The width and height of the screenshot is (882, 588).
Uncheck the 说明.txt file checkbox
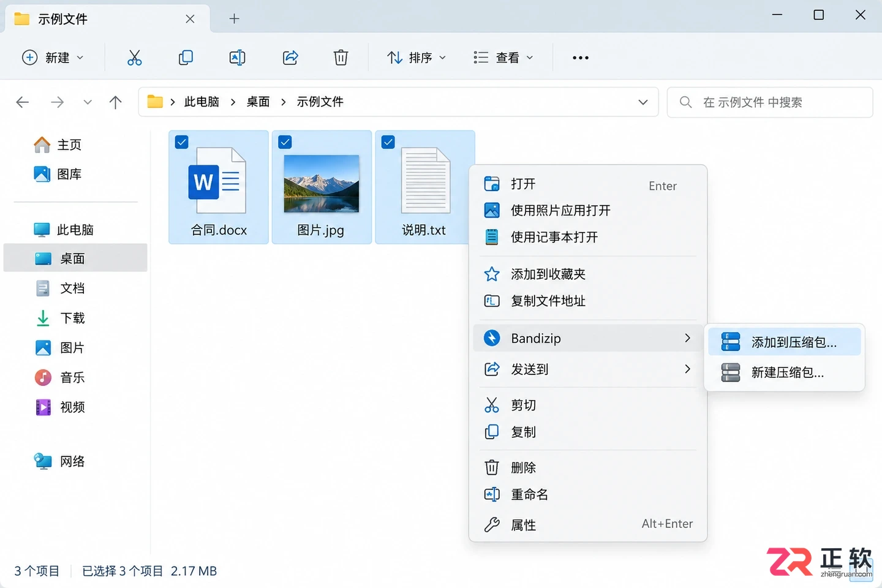coord(388,143)
